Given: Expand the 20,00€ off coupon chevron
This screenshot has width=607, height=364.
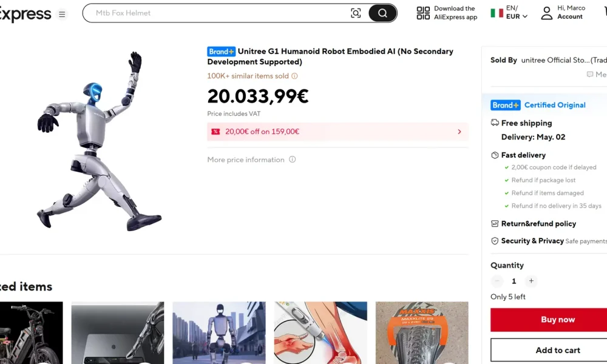Looking at the screenshot, I should click(459, 132).
